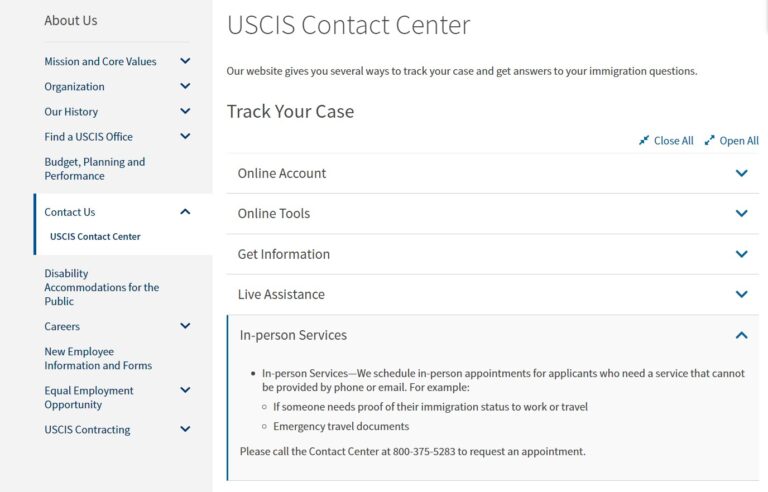Expand USCIS Contracting sidebar chevron

pyautogui.click(x=185, y=429)
